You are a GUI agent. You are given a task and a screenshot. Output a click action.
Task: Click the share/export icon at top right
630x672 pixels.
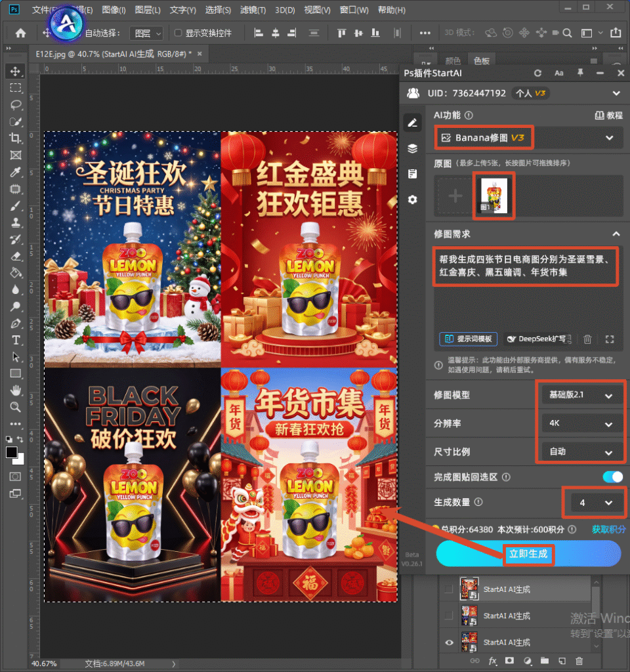tap(616, 33)
